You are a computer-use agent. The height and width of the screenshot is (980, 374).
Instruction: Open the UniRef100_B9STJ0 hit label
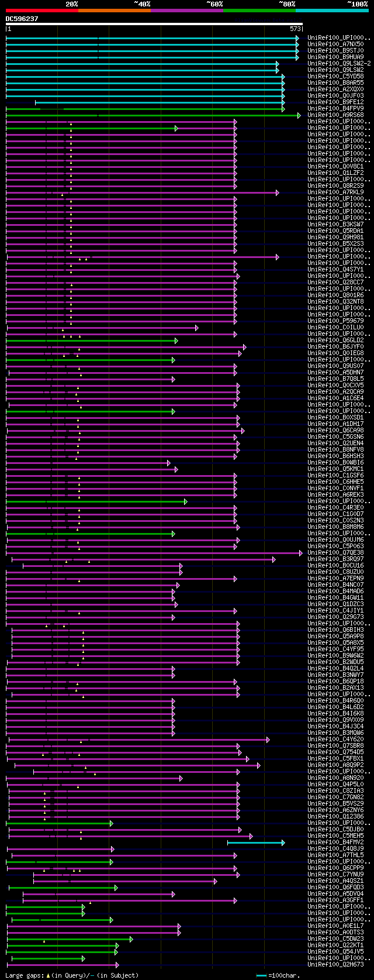(x=335, y=51)
